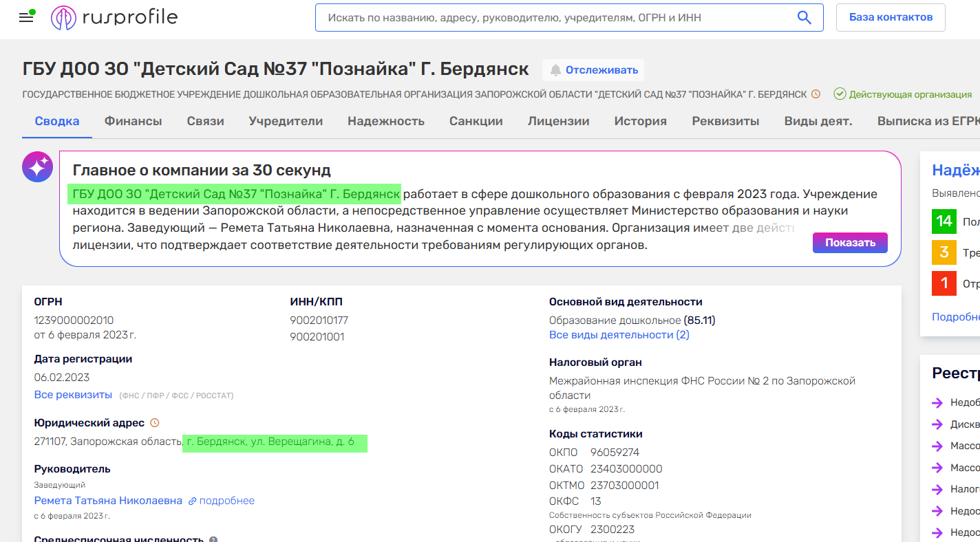Click the green checkmark on Действующая организация
Screen dimensions: 980x542
pos(841,94)
